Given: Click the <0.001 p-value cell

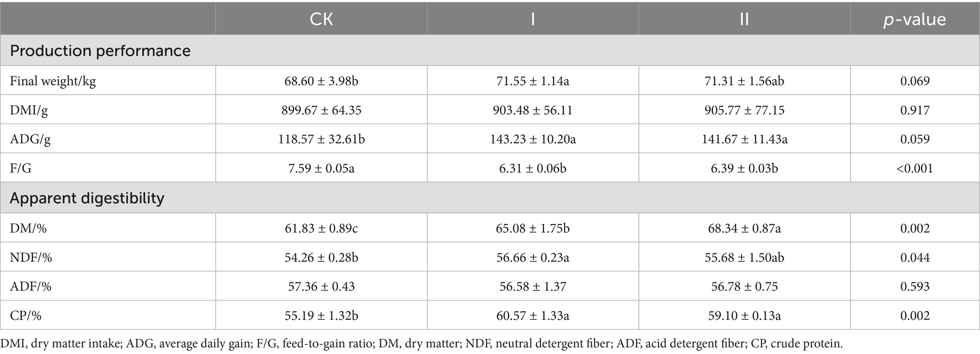Looking at the screenshot, I should (915, 168).
